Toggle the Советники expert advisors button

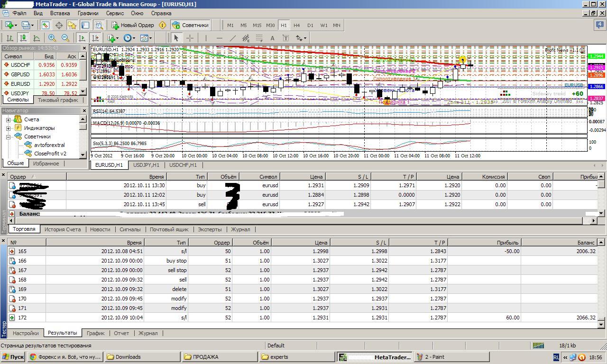[190, 25]
